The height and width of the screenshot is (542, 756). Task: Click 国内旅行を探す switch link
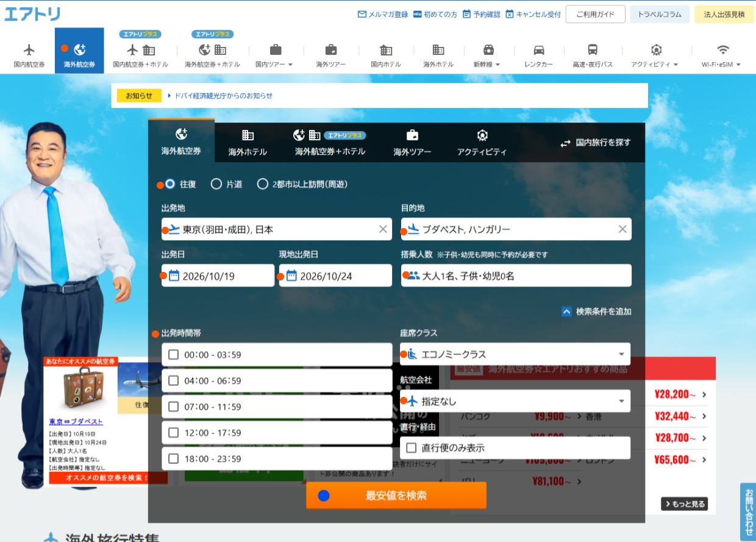coord(596,143)
